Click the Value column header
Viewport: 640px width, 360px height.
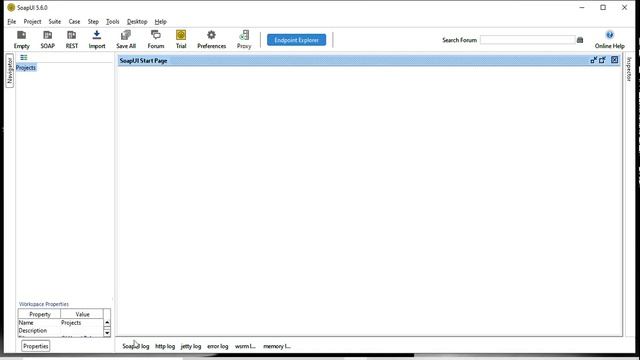[x=82, y=314]
